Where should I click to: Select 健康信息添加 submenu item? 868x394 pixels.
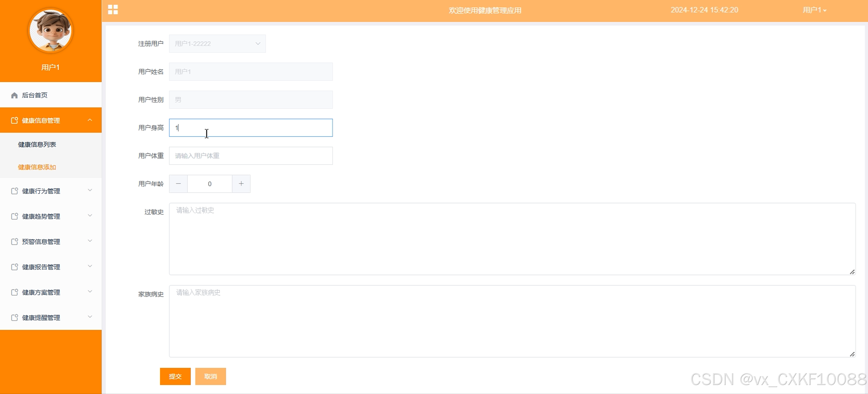[37, 167]
